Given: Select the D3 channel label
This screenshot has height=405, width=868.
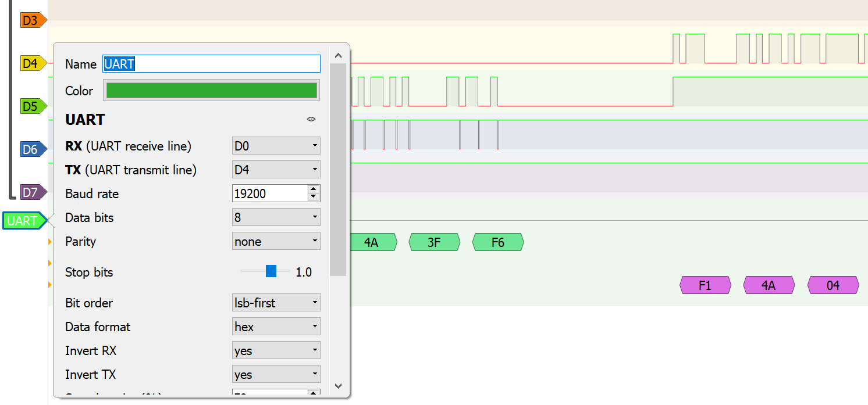Looking at the screenshot, I should [29, 20].
